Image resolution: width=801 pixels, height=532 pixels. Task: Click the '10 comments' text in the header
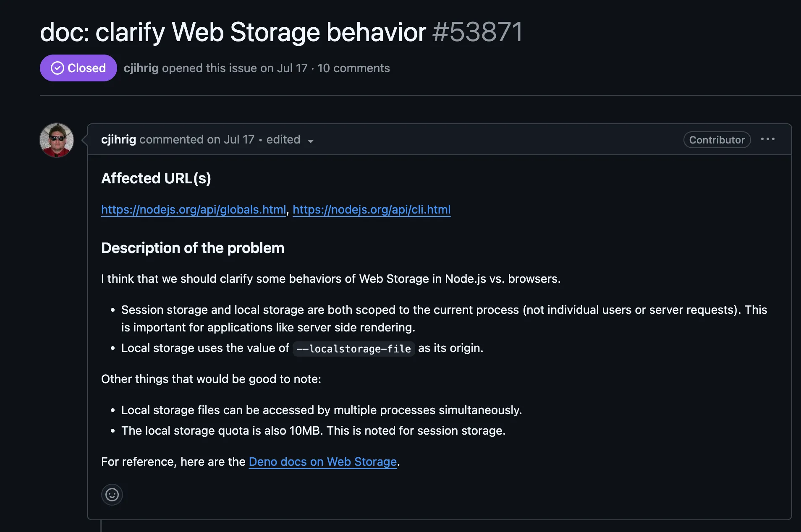[353, 68]
